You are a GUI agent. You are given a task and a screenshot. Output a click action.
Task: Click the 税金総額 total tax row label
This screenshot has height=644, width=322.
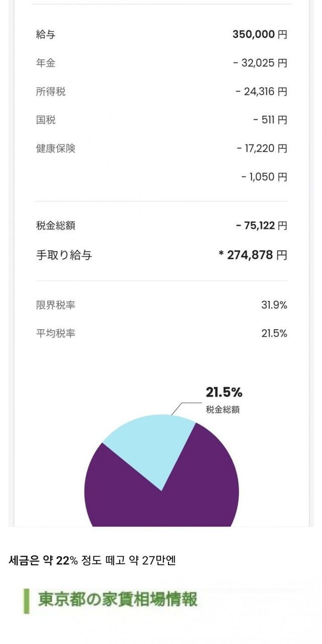tap(56, 225)
